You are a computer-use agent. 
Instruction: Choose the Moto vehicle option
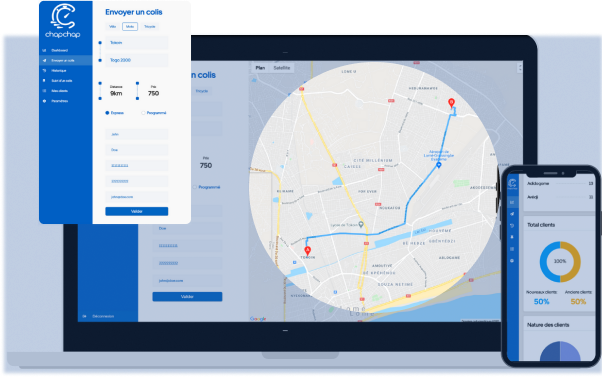pyautogui.click(x=130, y=26)
